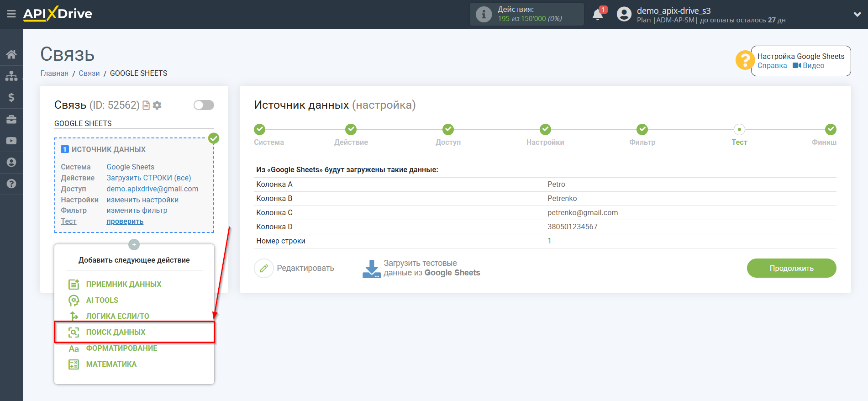Click the Номер строки row label
868x401 pixels.
tap(281, 241)
